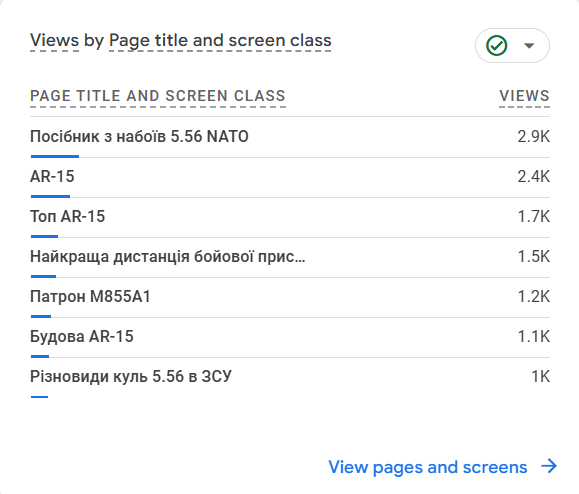Open Page title and screen class dimension selector

tap(220, 41)
